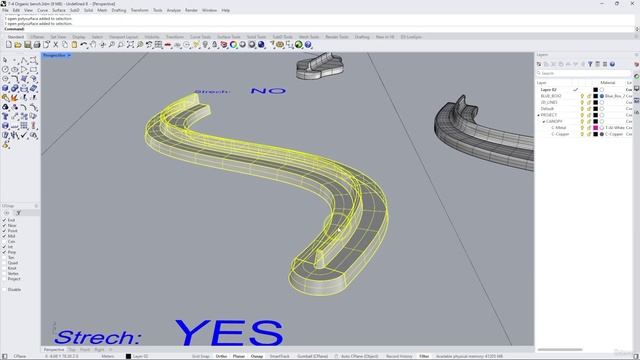Click the Layers panel Search field
Image resolution: width=640 pixels, height=360 pixels.
(584, 73)
